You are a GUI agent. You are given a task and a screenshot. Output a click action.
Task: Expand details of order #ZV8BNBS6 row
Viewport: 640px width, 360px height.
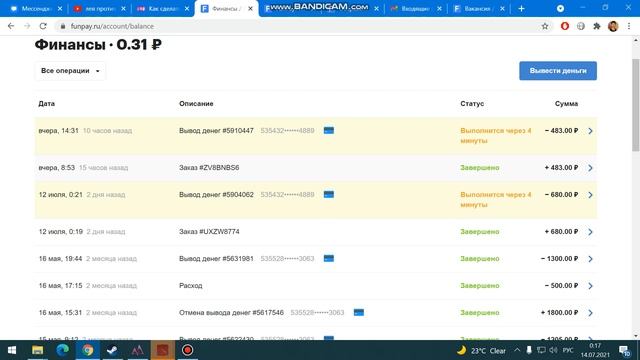point(590,168)
